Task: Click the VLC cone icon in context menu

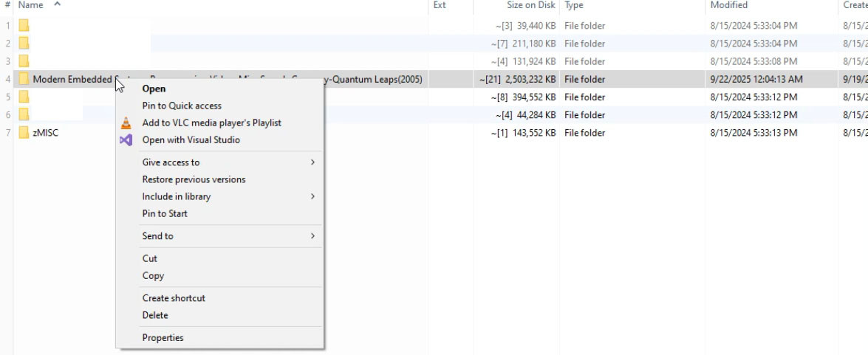Action: point(126,123)
